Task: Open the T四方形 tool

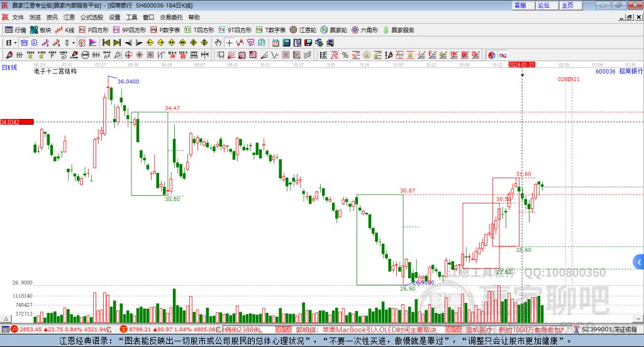Action: (199, 30)
